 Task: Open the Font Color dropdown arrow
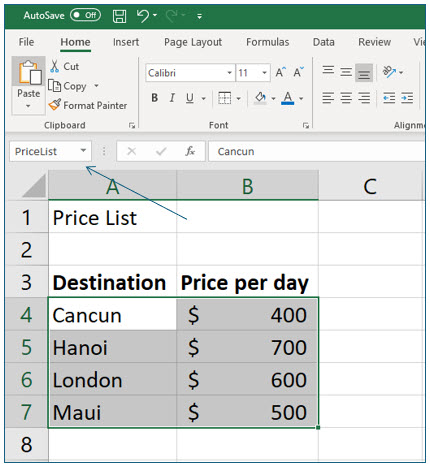pos(301,99)
